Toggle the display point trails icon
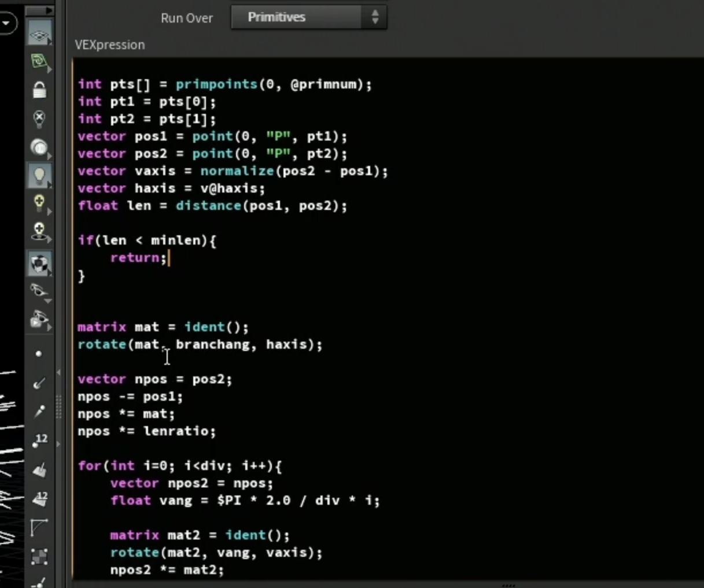Screen dimensions: 704x588 click(x=39, y=411)
